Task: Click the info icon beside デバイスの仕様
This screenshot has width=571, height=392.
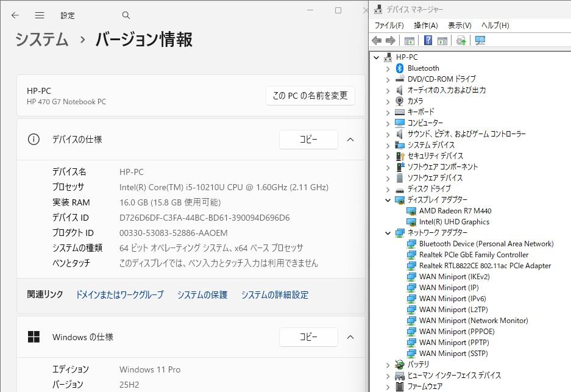Action: 34,139
